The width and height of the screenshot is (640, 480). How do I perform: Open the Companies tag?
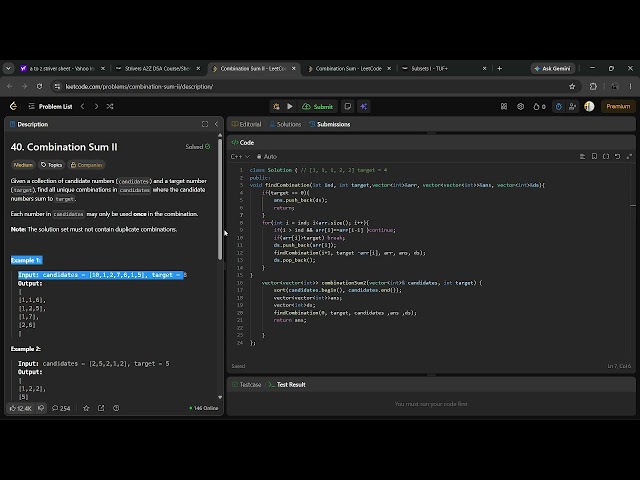click(86, 165)
